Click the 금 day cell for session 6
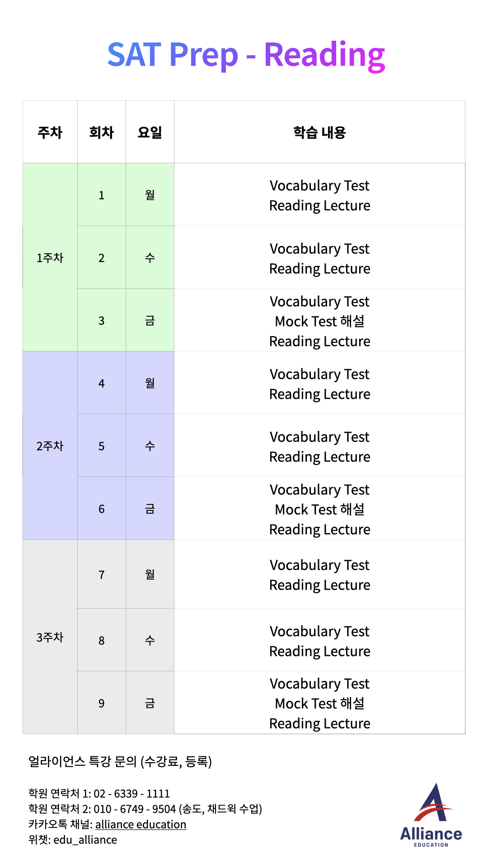The height and width of the screenshot is (868, 488). [150, 509]
